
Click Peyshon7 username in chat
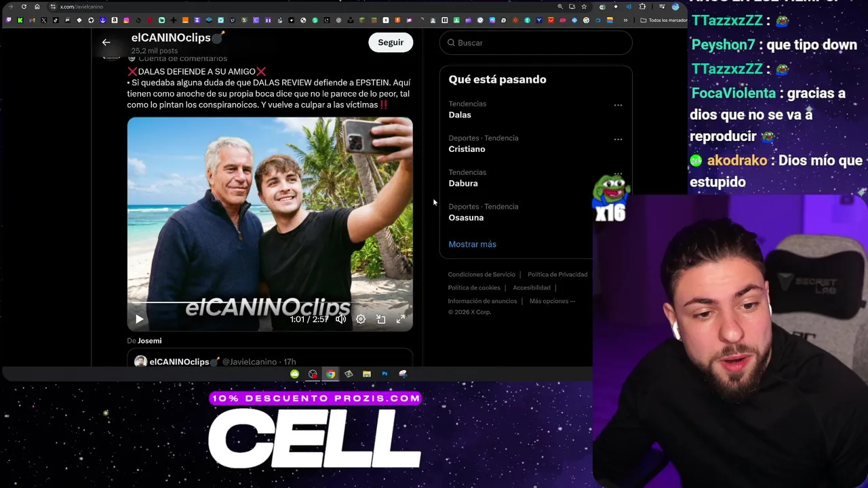[x=723, y=45]
